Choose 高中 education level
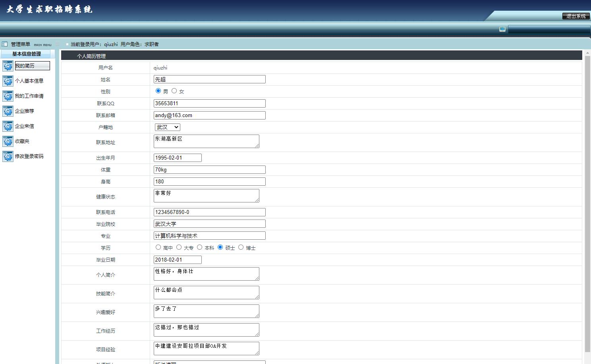This screenshot has height=364, width=591. pos(158,247)
